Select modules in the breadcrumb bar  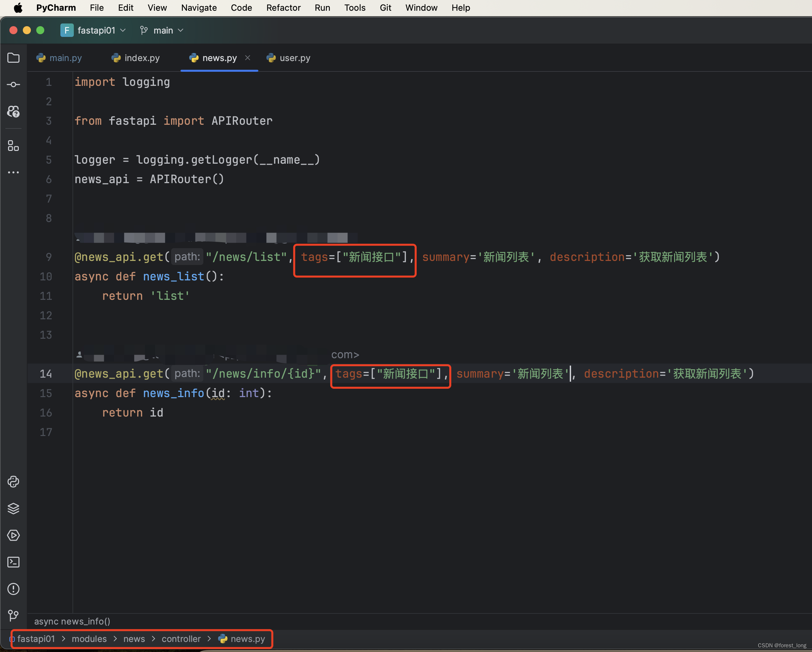click(x=89, y=639)
